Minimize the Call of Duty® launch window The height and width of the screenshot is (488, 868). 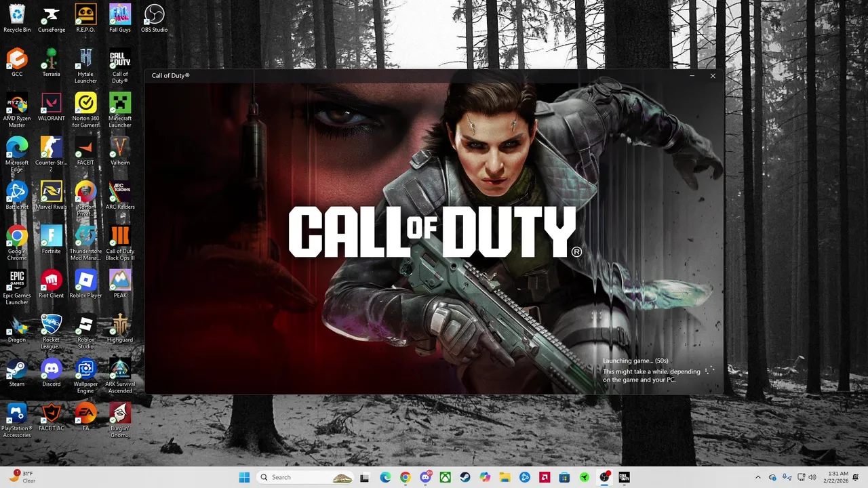coord(692,76)
